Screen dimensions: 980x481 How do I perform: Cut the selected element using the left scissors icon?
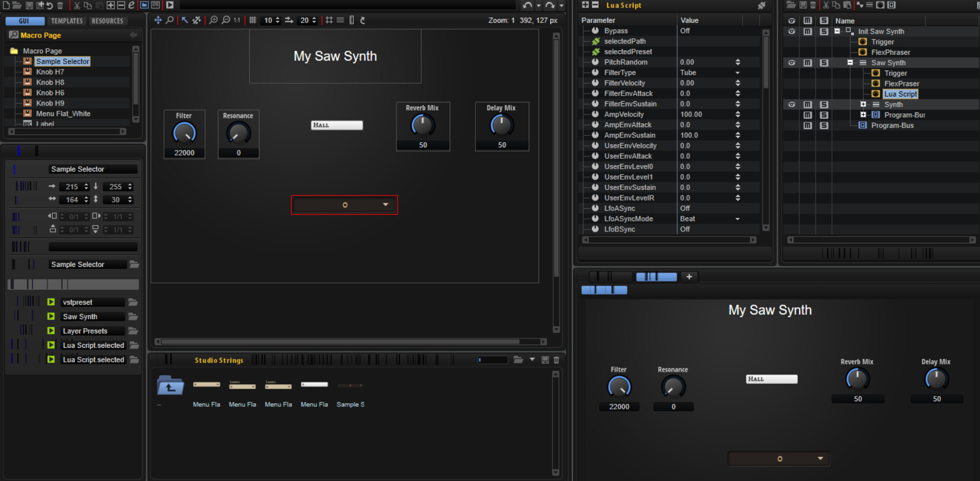(x=77, y=5)
